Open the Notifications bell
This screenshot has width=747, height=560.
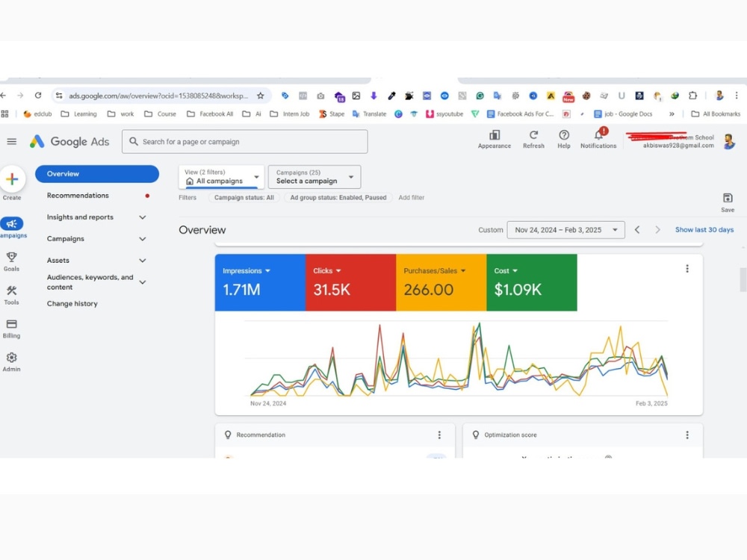point(598,135)
